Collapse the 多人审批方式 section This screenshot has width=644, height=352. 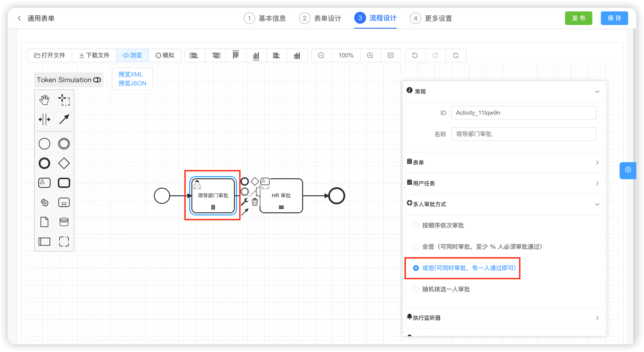point(505,204)
